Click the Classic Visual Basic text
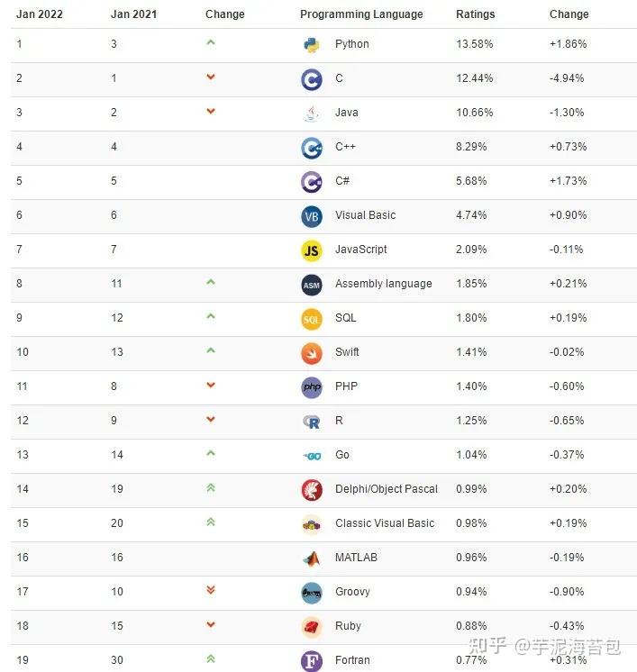This screenshot has width=637, height=672. (384, 523)
